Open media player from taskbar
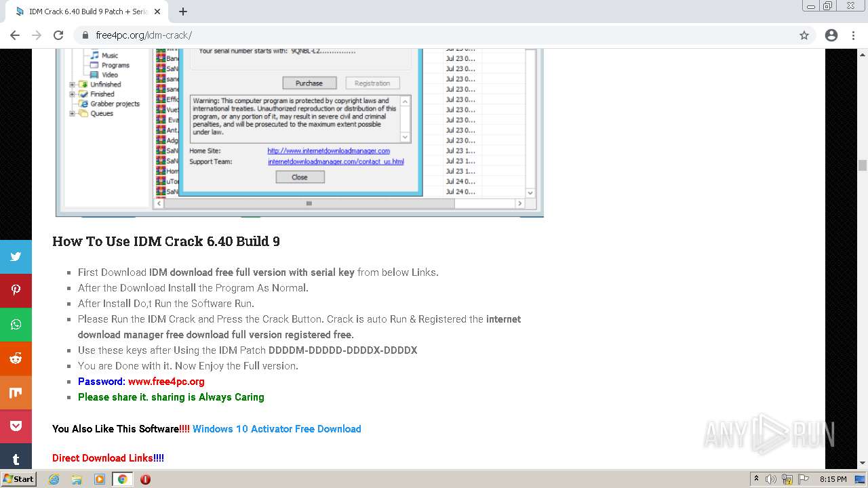Viewport: 868px width, 488px height. 100,479
